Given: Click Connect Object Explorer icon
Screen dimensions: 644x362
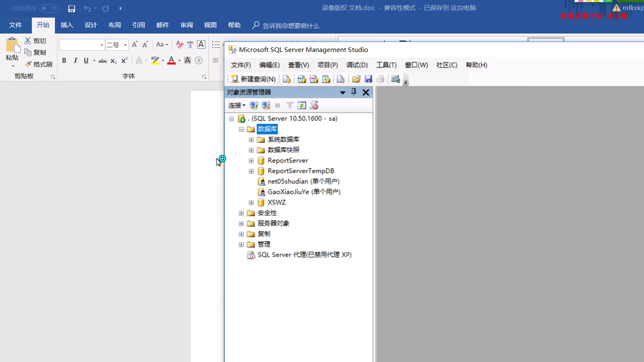Looking at the screenshot, I should (254, 105).
